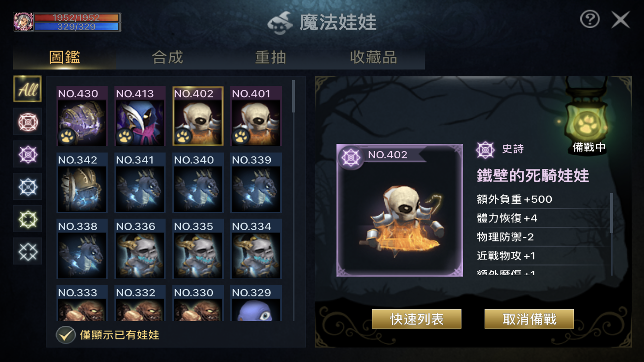Switch to the 合成 tab

(168, 57)
